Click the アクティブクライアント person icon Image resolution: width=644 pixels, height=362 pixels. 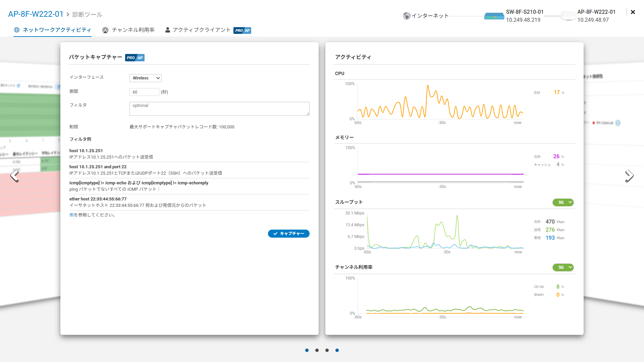167,30
